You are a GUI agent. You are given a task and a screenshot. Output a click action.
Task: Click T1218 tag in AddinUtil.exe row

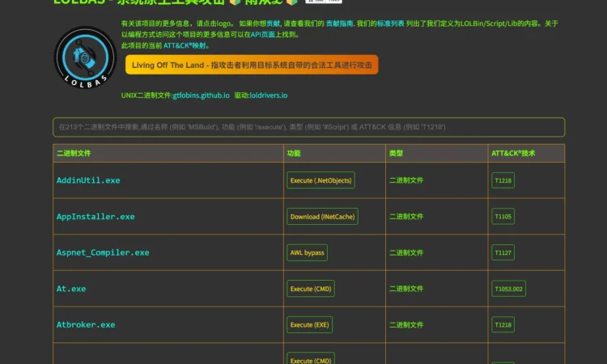click(x=503, y=180)
